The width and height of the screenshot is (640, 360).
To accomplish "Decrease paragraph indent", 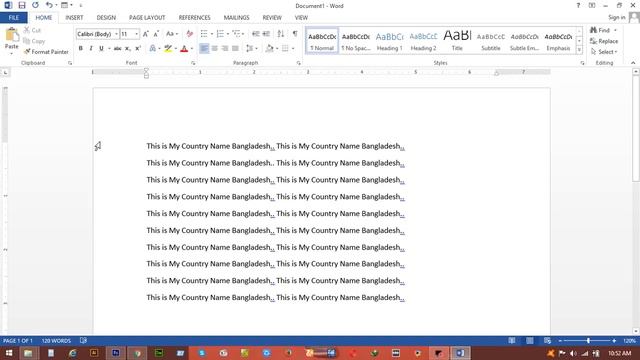I will (x=256, y=34).
